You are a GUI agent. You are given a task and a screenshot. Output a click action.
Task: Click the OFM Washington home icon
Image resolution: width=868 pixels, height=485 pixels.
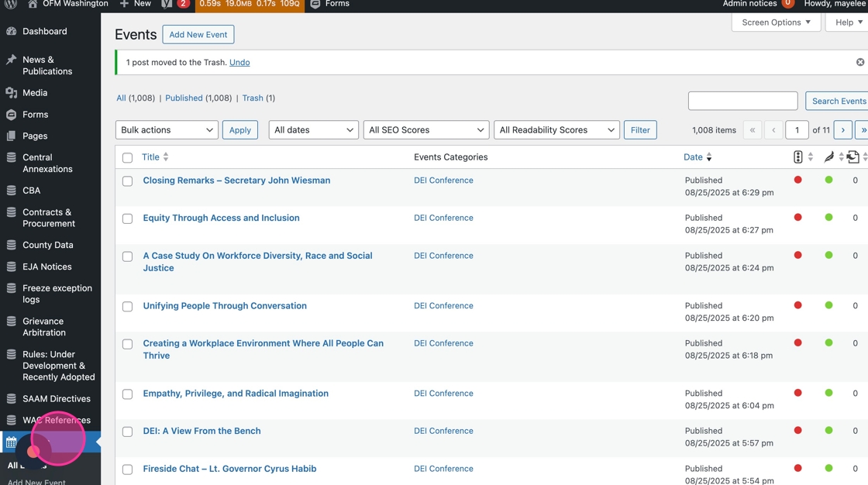click(33, 3)
